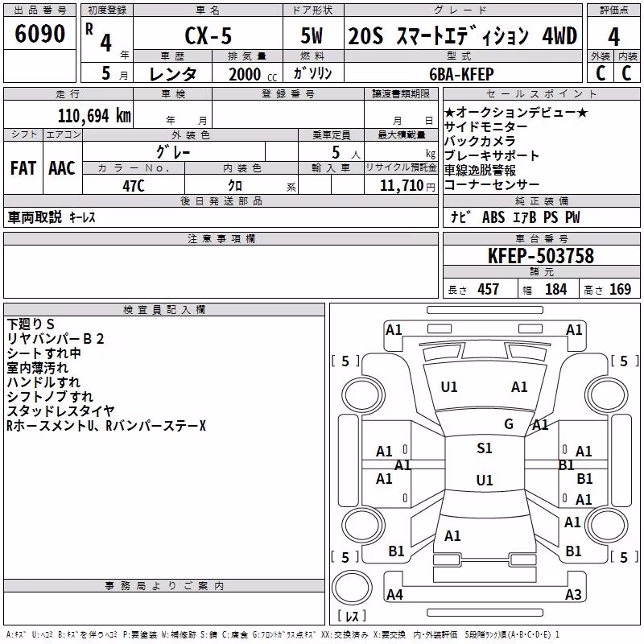
Task: Select the sales point コーナーセンサー
Action: (x=492, y=185)
